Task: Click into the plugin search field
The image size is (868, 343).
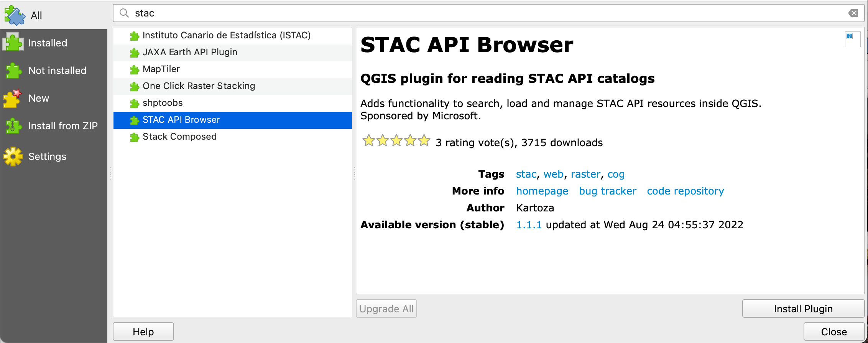Action: click(488, 13)
